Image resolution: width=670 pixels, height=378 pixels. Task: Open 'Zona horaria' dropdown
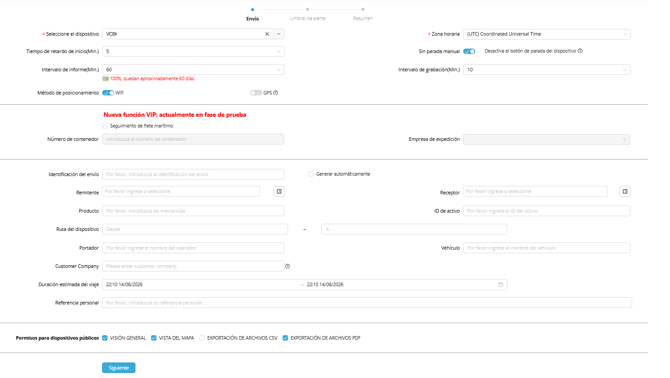point(547,34)
